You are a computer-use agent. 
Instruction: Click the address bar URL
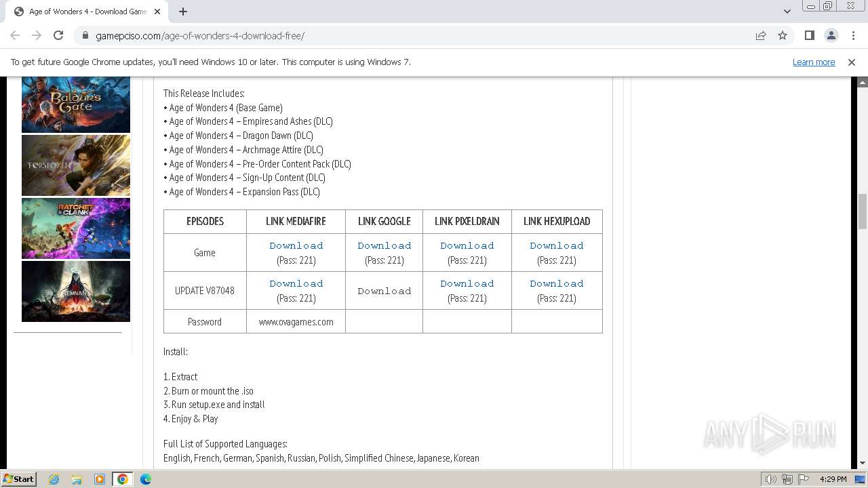[200, 35]
